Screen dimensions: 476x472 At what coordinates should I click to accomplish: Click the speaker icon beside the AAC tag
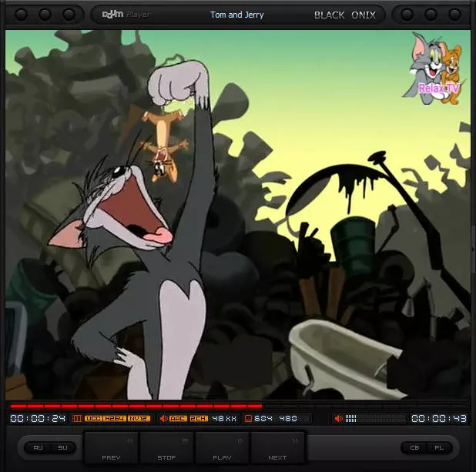[x=163, y=419]
